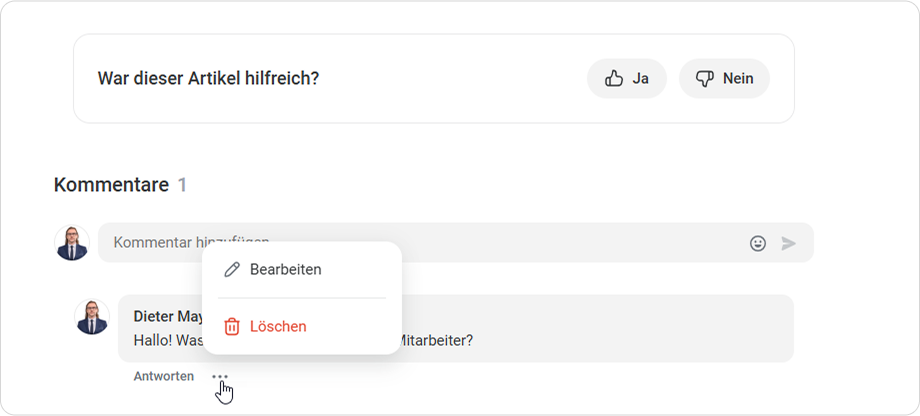Viewport: 920px width, 416px height.
Task: Click the pencil icon beside Bearbeiten
Action: pos(232,270)
